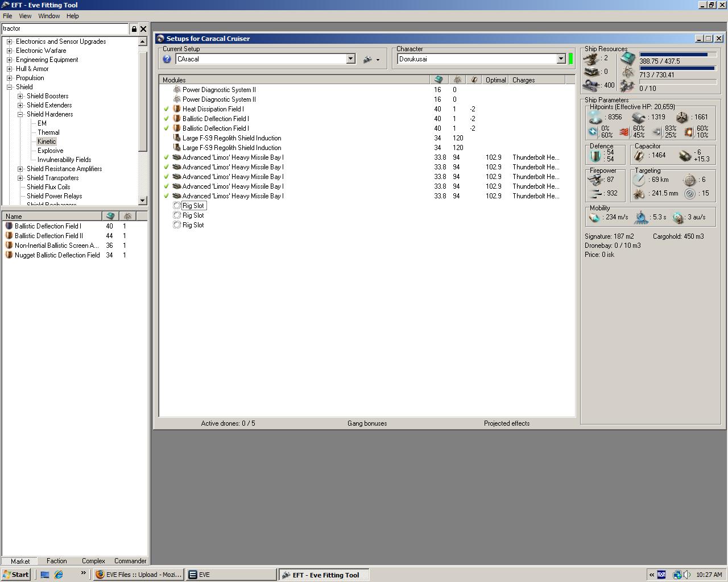The width and height of the screenshot is (728, 582).
Task: Click the targeting range icon beside 69 km
Action: [x=639, y=180]
